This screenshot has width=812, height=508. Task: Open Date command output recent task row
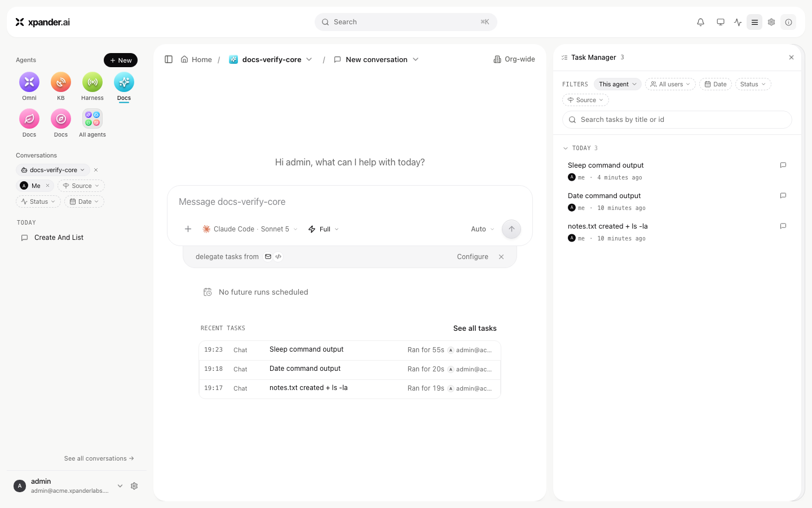tap(350, 369)
